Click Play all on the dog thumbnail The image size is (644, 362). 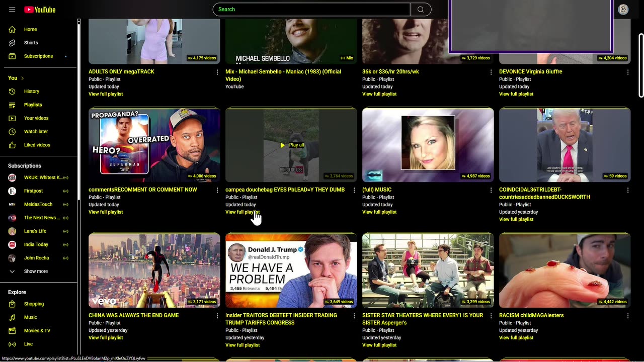(291, 145)
